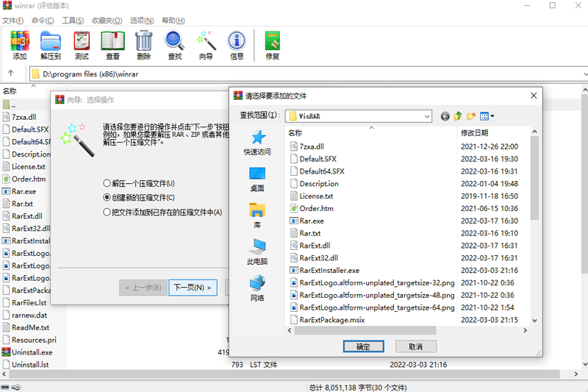Viewport: 588px width, 392px height.
Task: Select 库 (Libraries) in places bar
Action: pyautogui.click(x=257, y=215)
